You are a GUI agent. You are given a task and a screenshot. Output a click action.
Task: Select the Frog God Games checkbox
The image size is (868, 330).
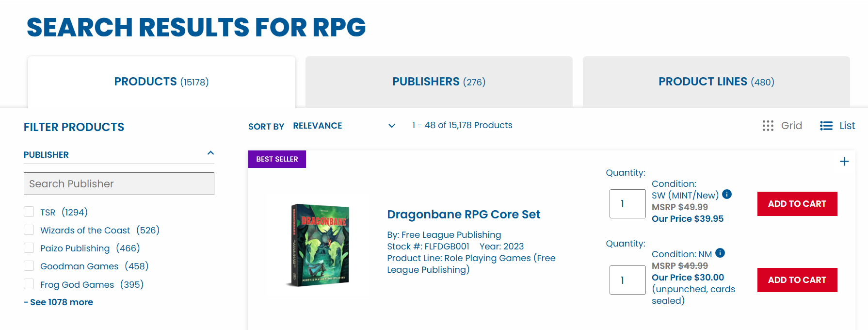point(29,284)
